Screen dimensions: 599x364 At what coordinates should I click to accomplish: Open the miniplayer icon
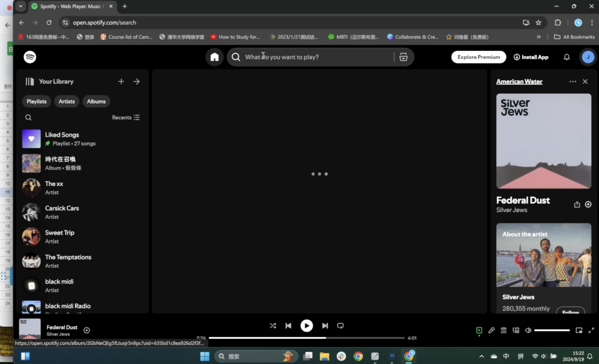[579, 330]
